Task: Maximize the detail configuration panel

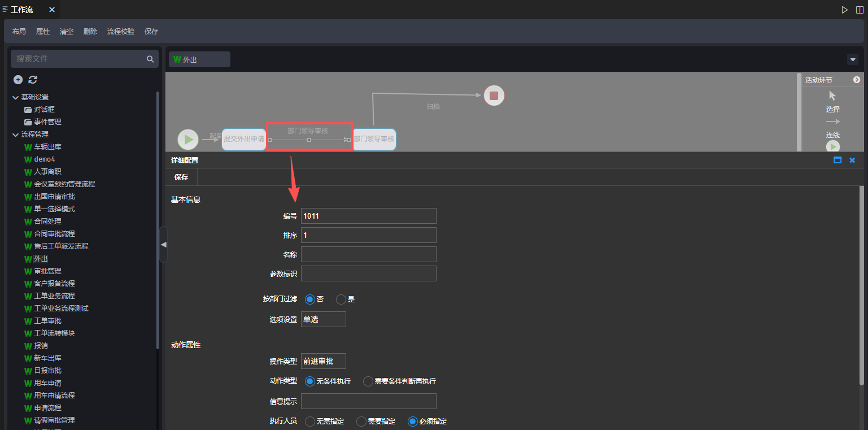Action: 838,160
